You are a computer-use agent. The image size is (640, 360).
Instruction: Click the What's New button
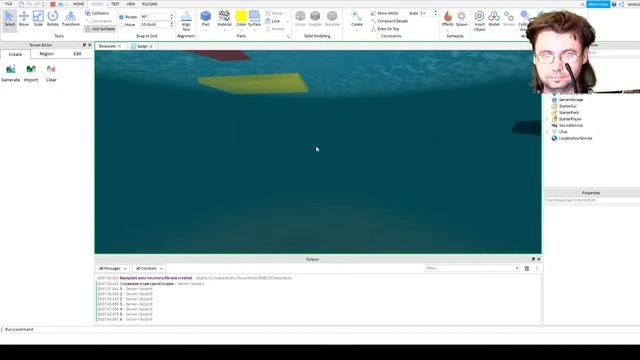pos(598,4)
